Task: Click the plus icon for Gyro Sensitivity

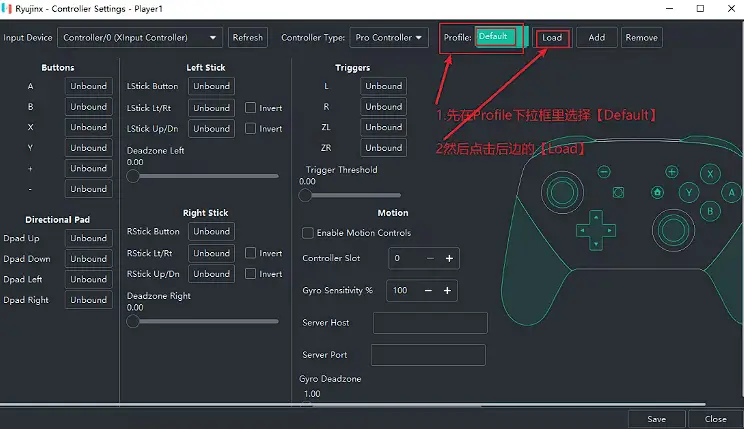Action: point(447,291)
